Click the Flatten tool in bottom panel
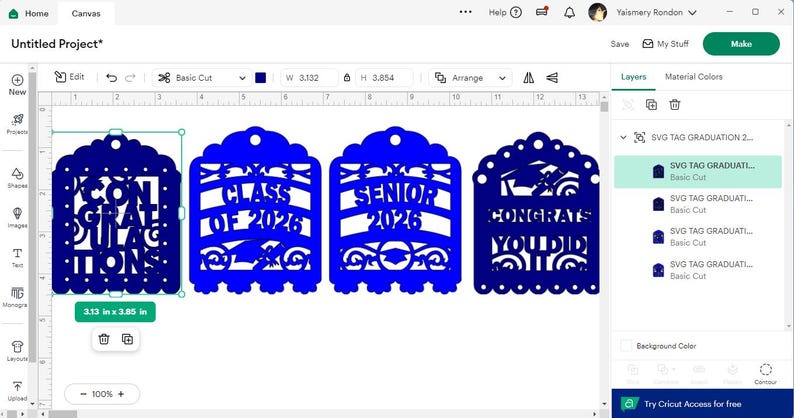The image size is (794, 418). click(x=732, y=374)
